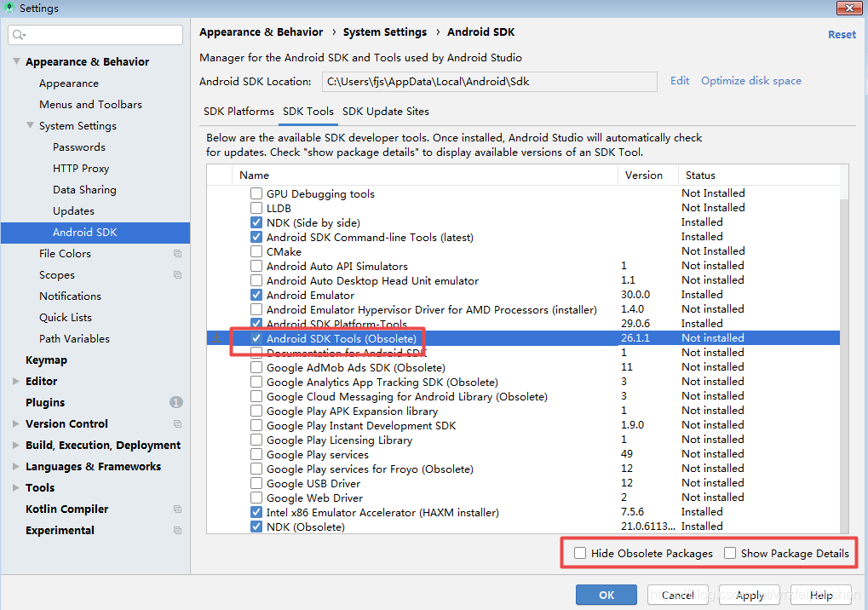Click the project-level icon beside Version Control

pos(177,424)
